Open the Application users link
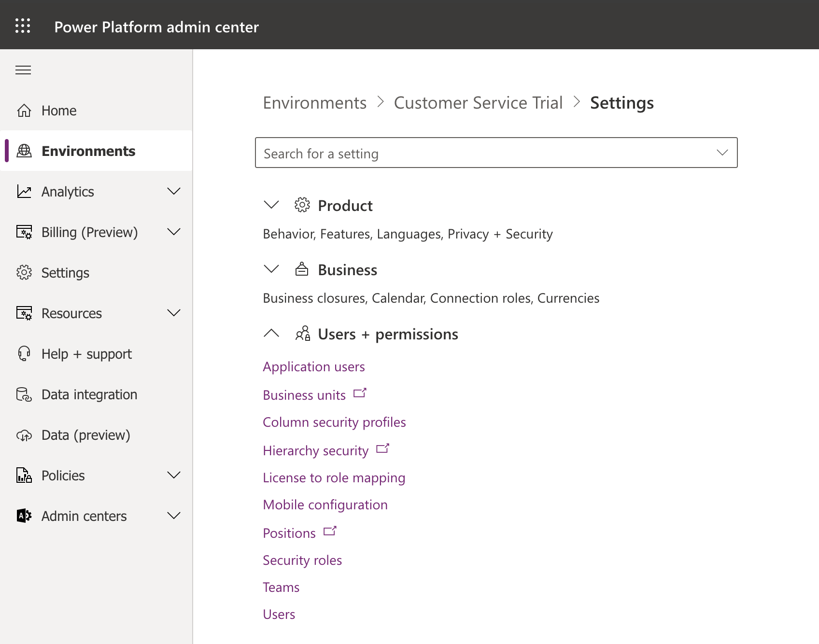Screen dimensions: 819x644 [314, 367]
